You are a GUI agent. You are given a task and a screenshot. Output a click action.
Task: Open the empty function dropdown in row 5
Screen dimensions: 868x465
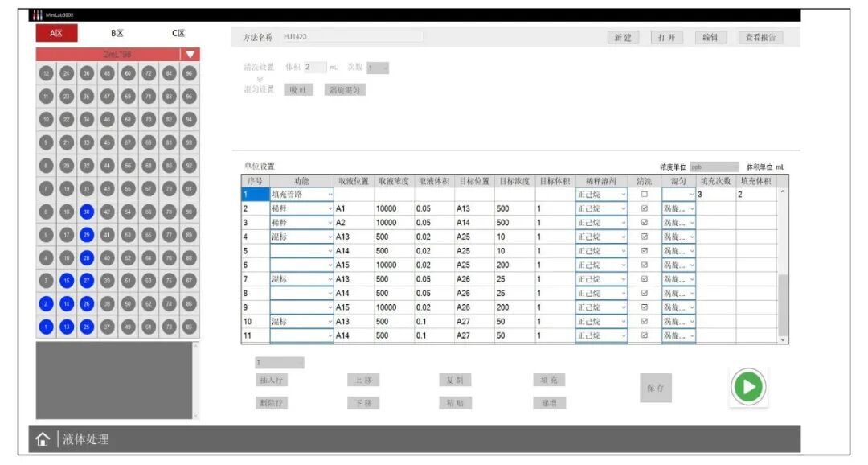(x=301, y=251)
